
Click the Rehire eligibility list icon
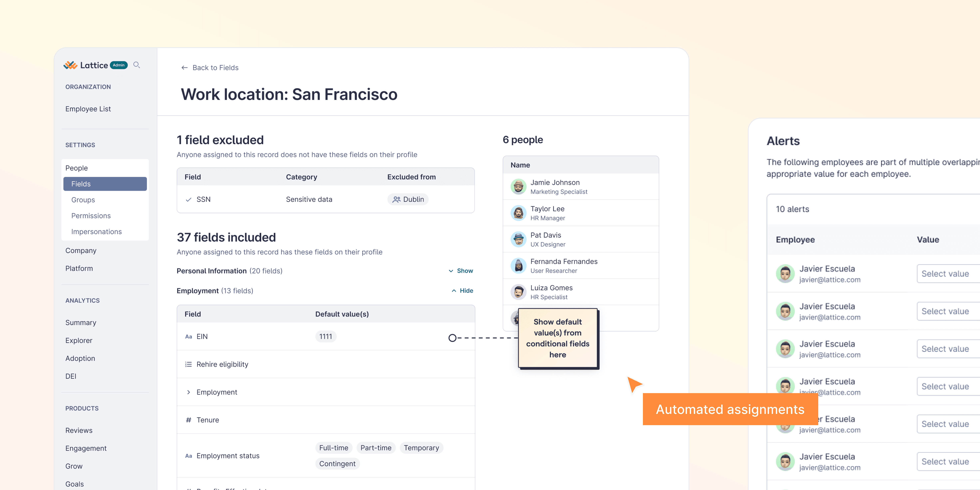click(x=188, y=364)
